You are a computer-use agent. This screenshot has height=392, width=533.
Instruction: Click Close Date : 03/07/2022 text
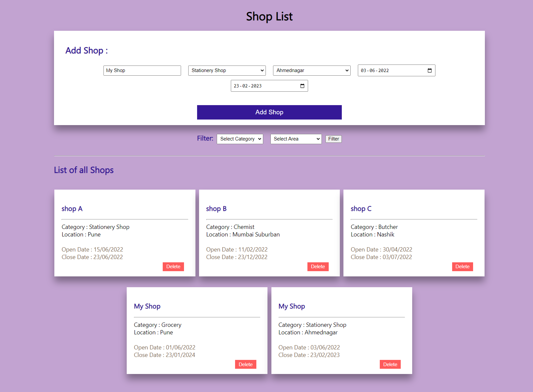coord(381,257)
